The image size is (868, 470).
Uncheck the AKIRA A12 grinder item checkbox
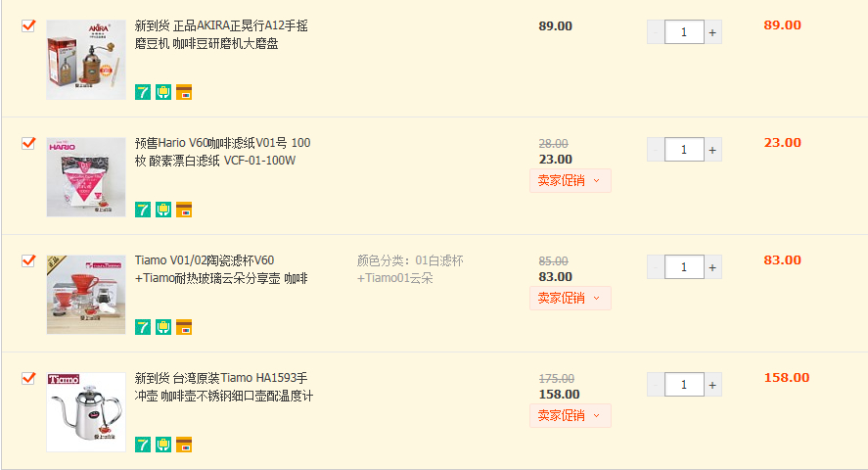coord(28,25)
